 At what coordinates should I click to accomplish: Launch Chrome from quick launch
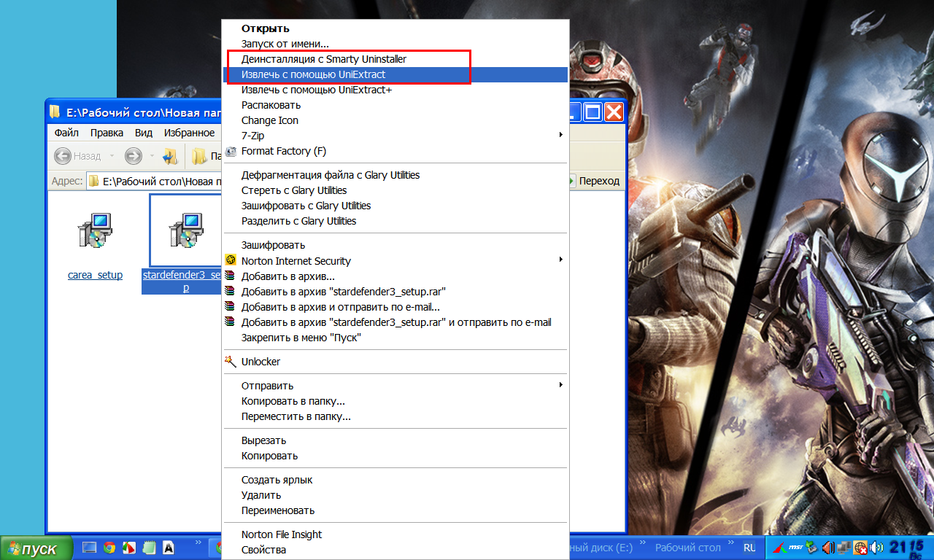coord(109,548)
